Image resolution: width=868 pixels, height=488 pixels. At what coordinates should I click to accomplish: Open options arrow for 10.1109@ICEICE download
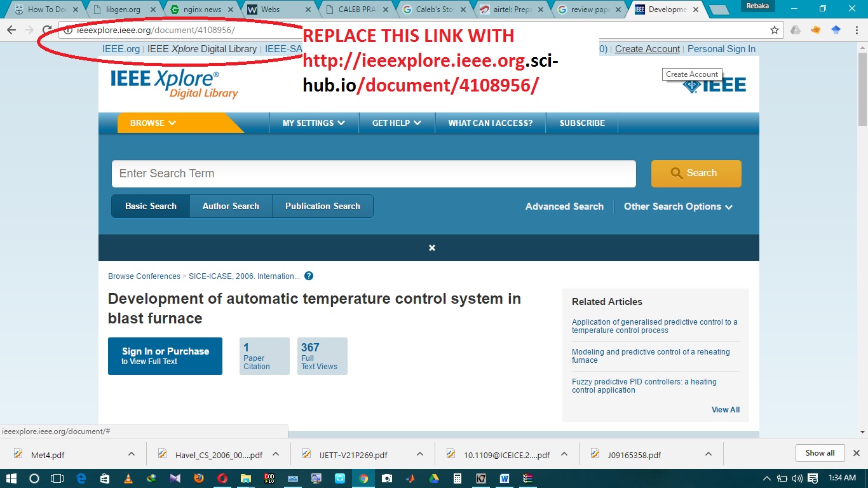pyautogui.click(x=564, y=454)
